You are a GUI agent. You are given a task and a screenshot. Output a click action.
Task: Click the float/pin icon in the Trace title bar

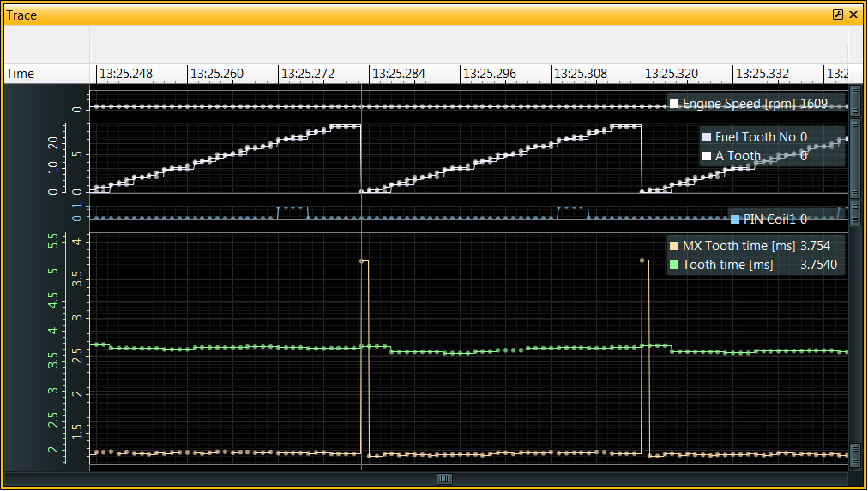point(838,15)
